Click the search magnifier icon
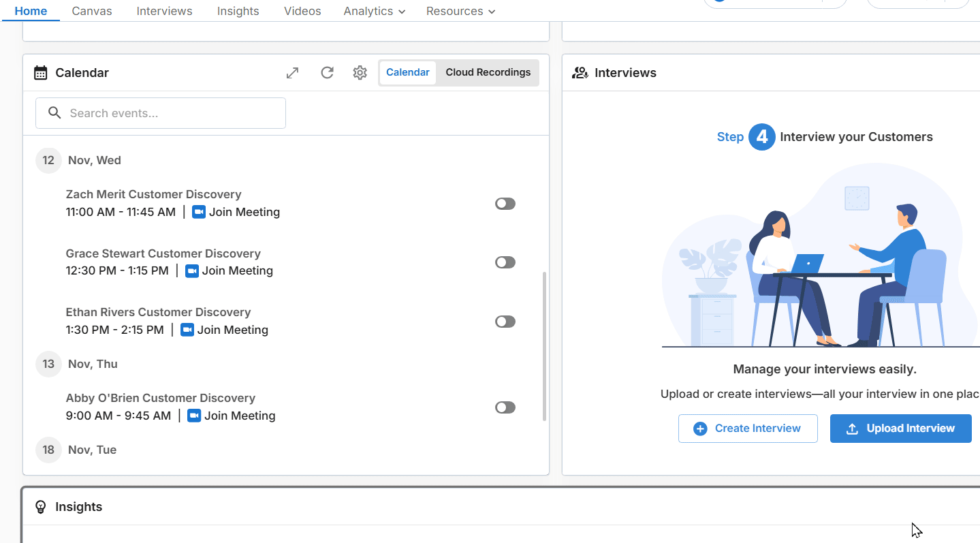This screenshot has width=980, height=543. click(55, 113)
